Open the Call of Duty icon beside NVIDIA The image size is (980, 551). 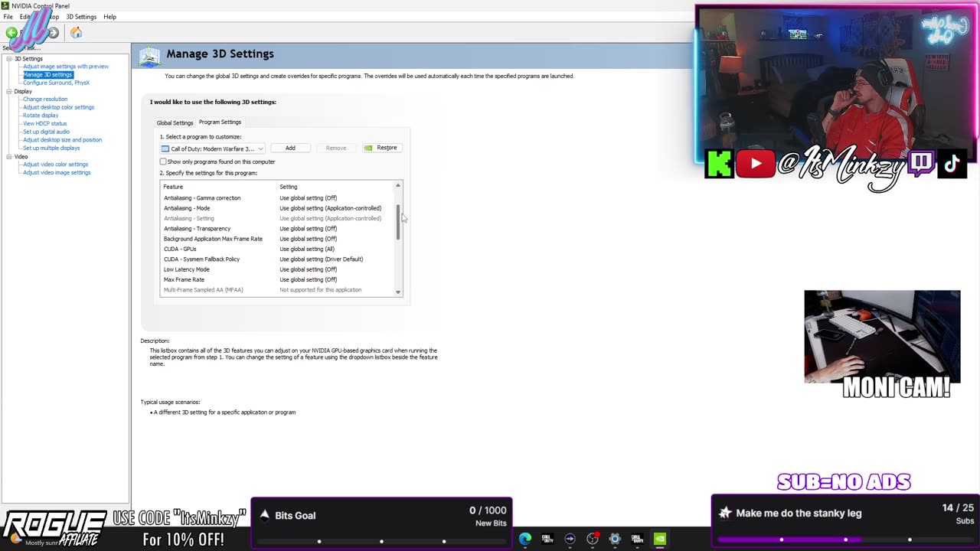[x=637, y=539]
